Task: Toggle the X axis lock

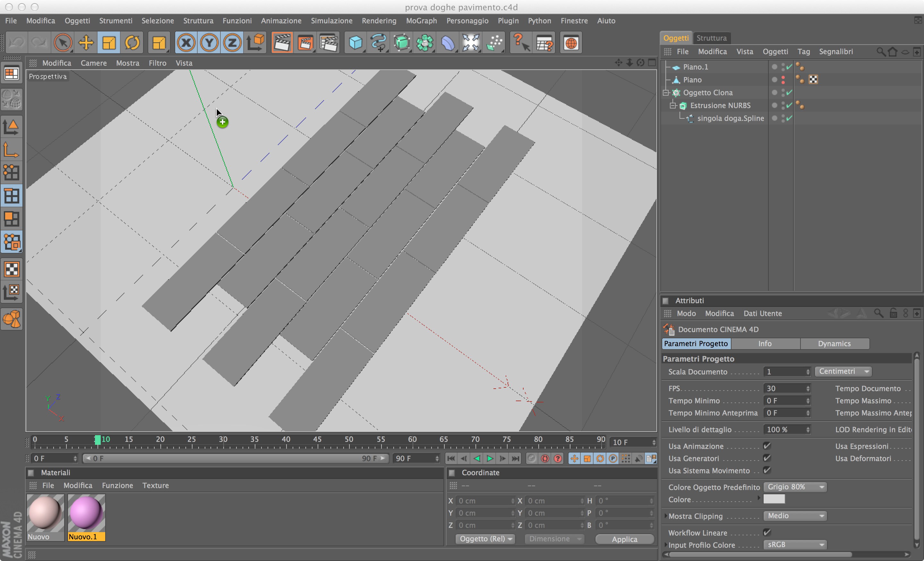Action: tap(186, 43)
